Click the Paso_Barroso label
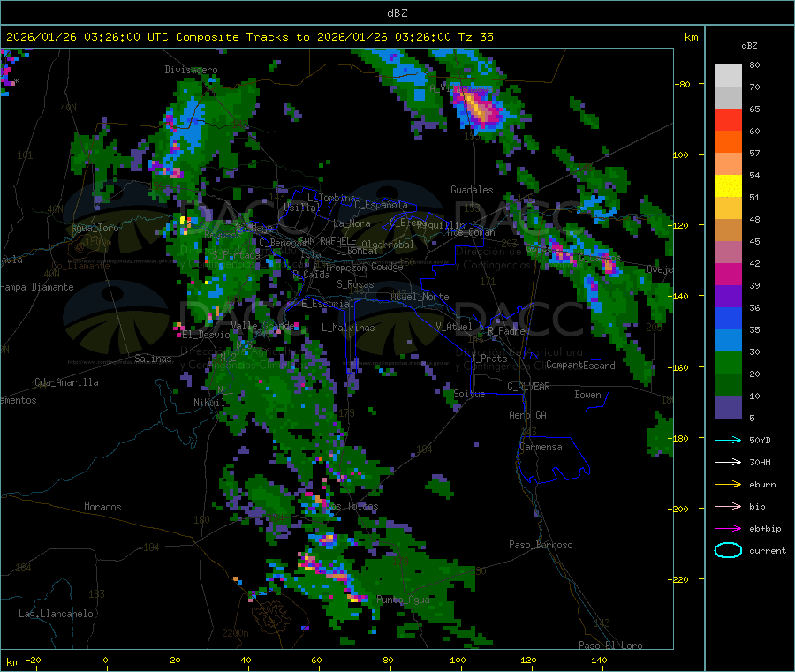The image size is (795, 672). point(541,546)
